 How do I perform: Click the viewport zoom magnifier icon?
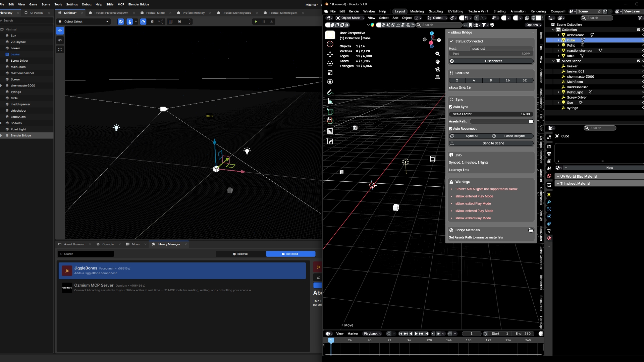[x=437, y=54]
